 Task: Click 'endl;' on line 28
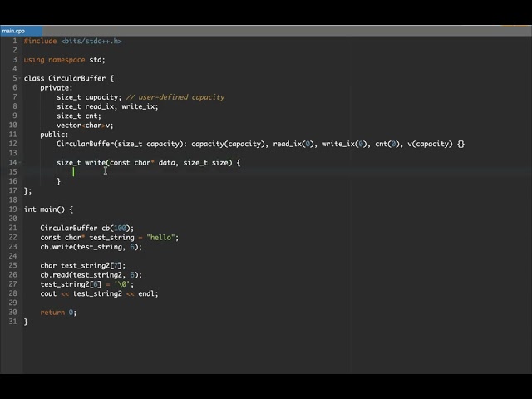pyautogui.click(x=148, y=293)
